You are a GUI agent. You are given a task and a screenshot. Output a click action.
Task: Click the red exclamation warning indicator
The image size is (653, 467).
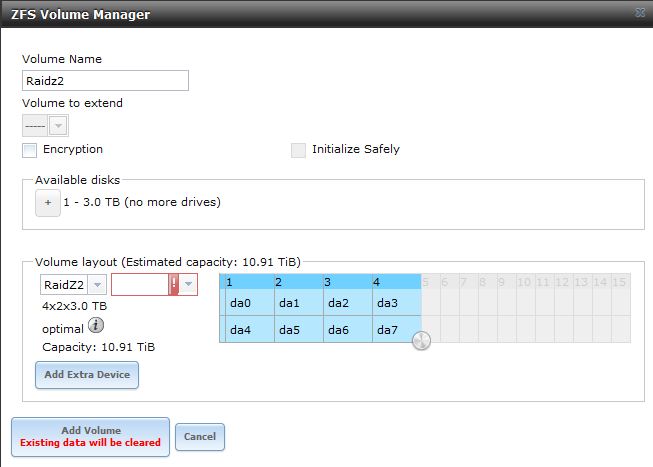[174, 285]
